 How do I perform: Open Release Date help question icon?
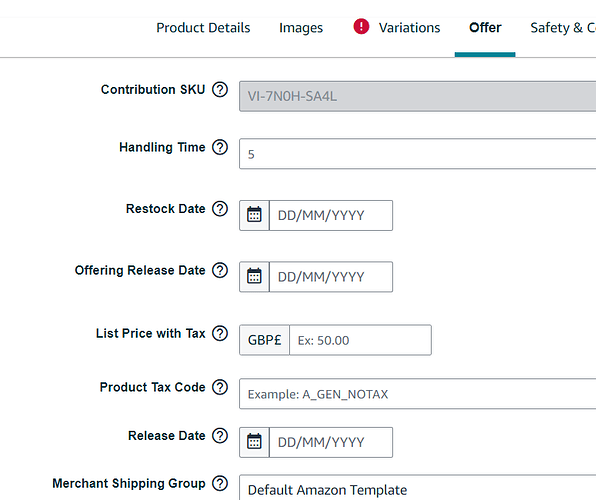click(220, 436)
